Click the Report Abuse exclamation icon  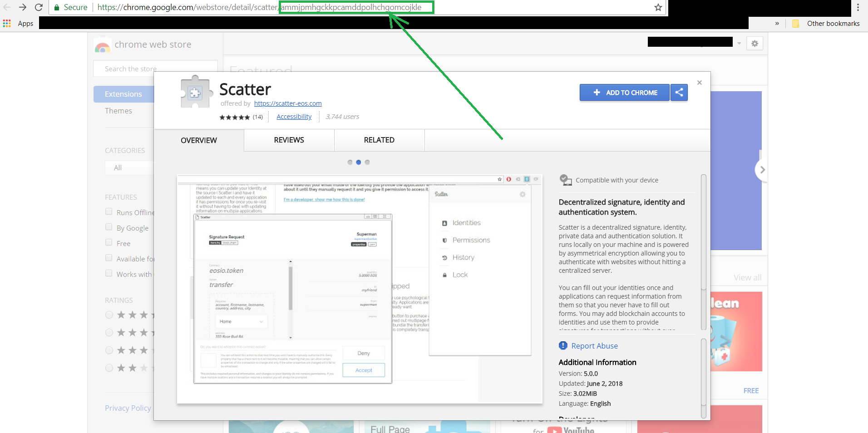[563, 346]
